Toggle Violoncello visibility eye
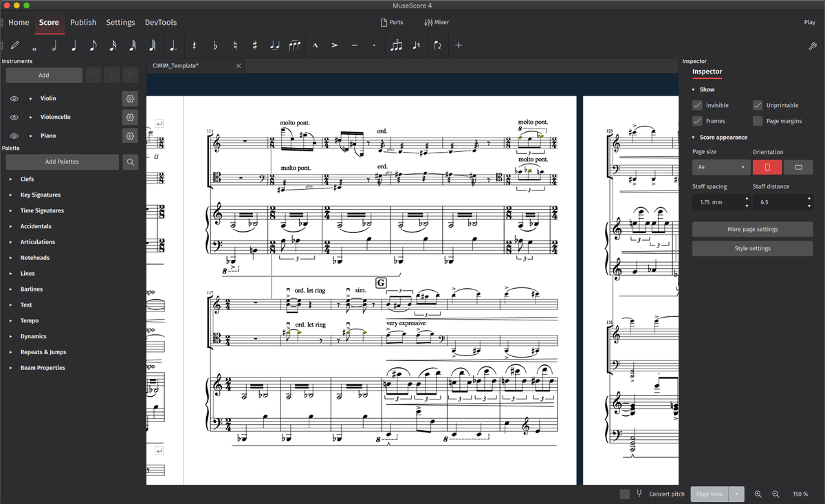Viewport: 825px width, 504px height. pyautogui.click(x=14, y=117)
